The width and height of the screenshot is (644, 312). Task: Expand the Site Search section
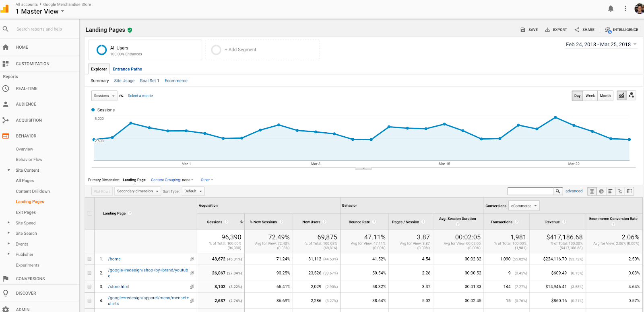[x=9, y=233]
